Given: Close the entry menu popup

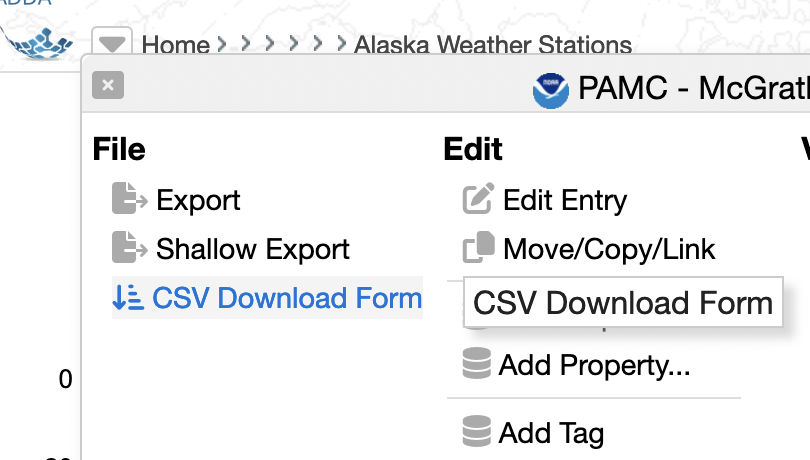Looking at the screenshot, I should 107,86.
